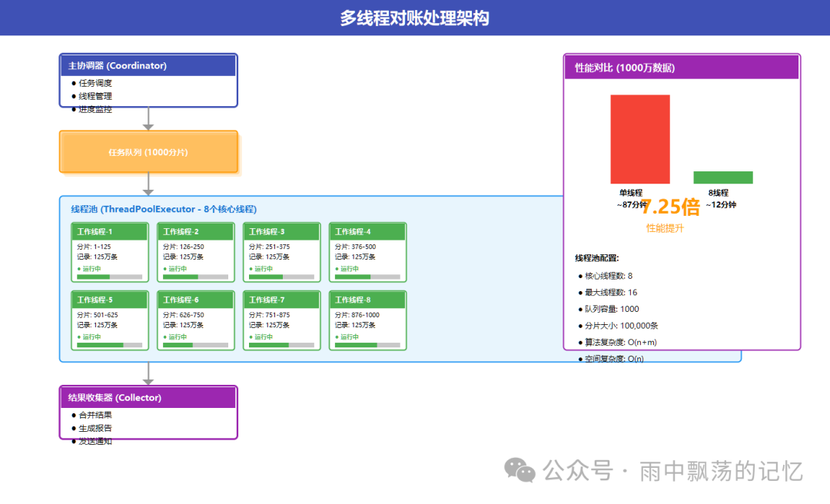Viewport: 830px width, 504px height.
Task: Click the progress bar of 工作线程-3
Action: [281, 277]
